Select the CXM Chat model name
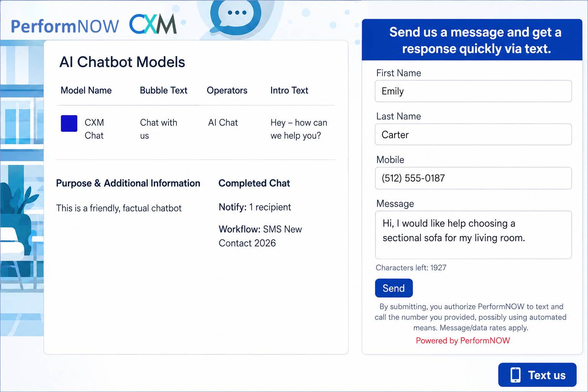This screenshot has width=588, height=392. click(94, 129)
